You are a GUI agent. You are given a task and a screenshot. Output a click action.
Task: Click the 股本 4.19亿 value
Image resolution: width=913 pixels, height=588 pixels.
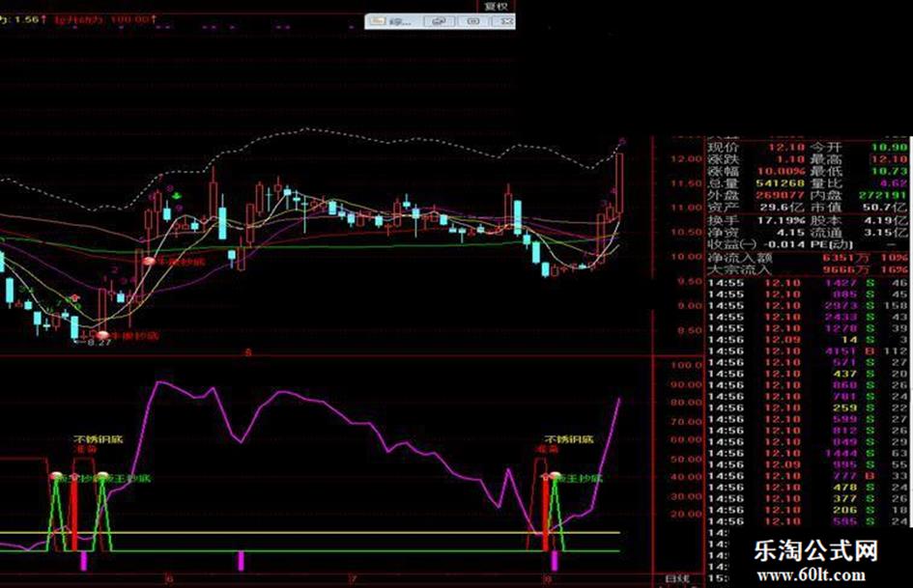click(885, 221)
